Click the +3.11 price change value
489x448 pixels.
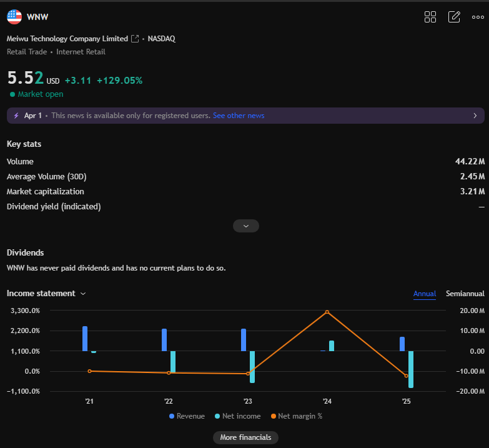(78, 81)
